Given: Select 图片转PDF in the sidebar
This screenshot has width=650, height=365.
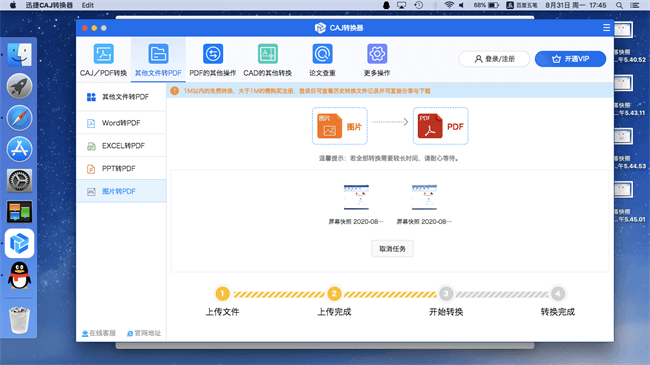Looking at the screenshot, I should 121,191.
